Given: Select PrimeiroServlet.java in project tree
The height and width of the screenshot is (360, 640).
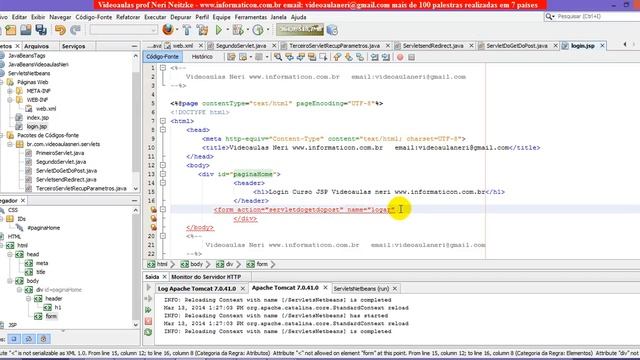Looking at the screenshot, I should 60,153.
